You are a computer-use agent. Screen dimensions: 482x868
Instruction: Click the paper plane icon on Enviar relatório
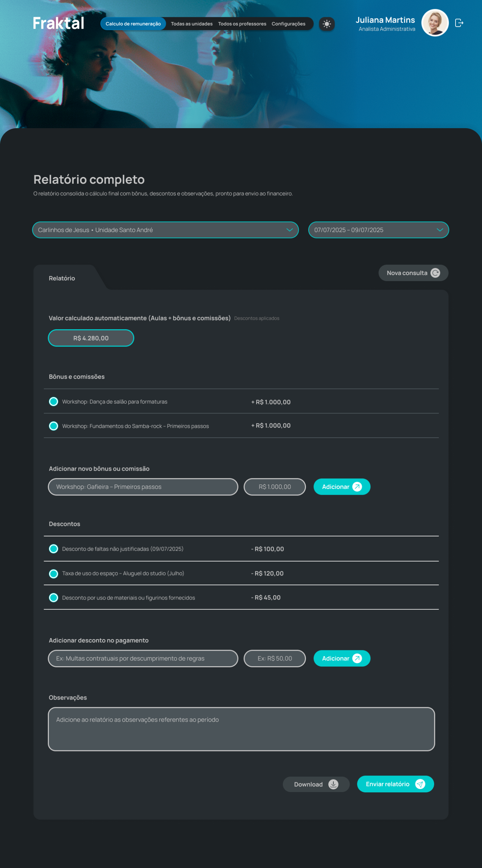point(420,784)
